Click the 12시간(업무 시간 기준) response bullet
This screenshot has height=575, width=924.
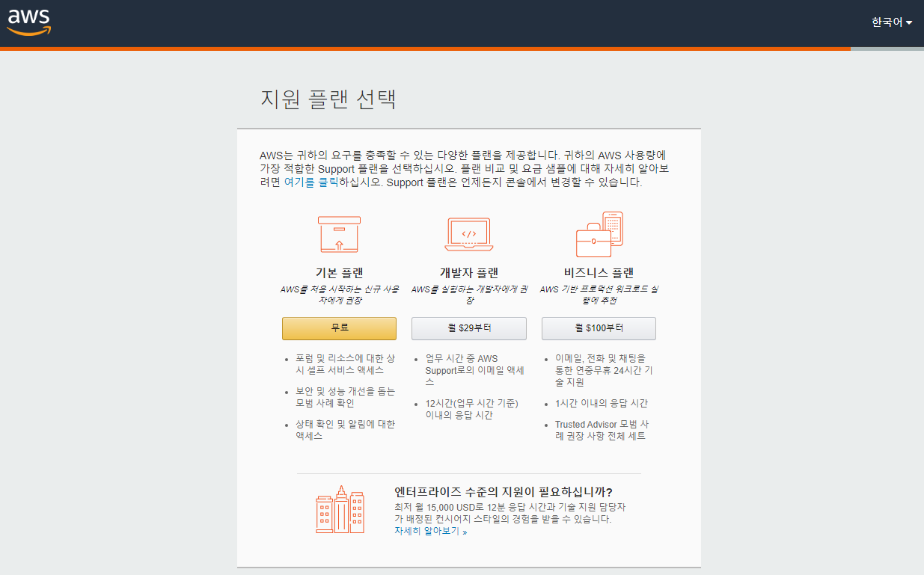[x=472, y=409]
